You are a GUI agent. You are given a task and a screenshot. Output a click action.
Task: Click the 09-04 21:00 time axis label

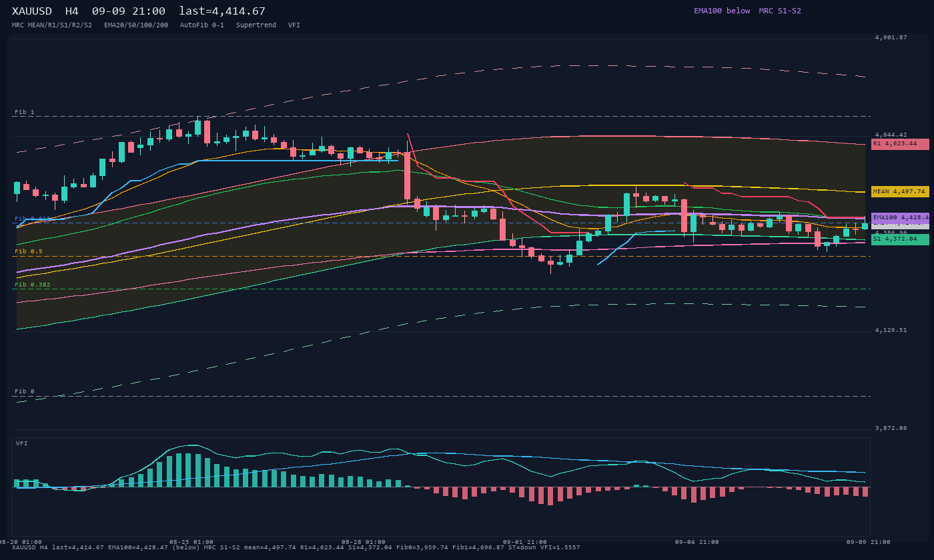click(x=697, y=542)
